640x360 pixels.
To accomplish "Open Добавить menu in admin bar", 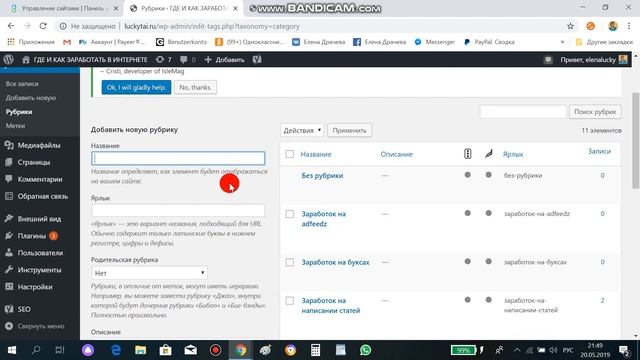I will [x=224, y=60].
